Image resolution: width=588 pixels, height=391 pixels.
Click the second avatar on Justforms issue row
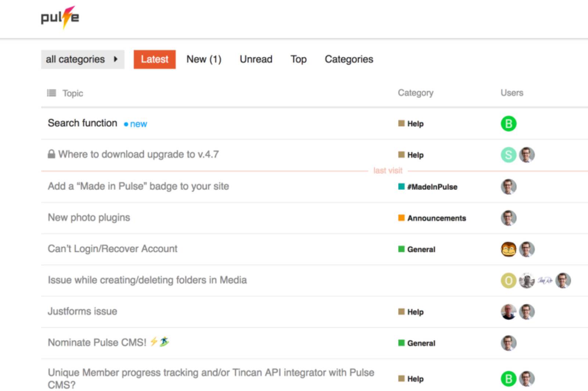tap(527, 312)
